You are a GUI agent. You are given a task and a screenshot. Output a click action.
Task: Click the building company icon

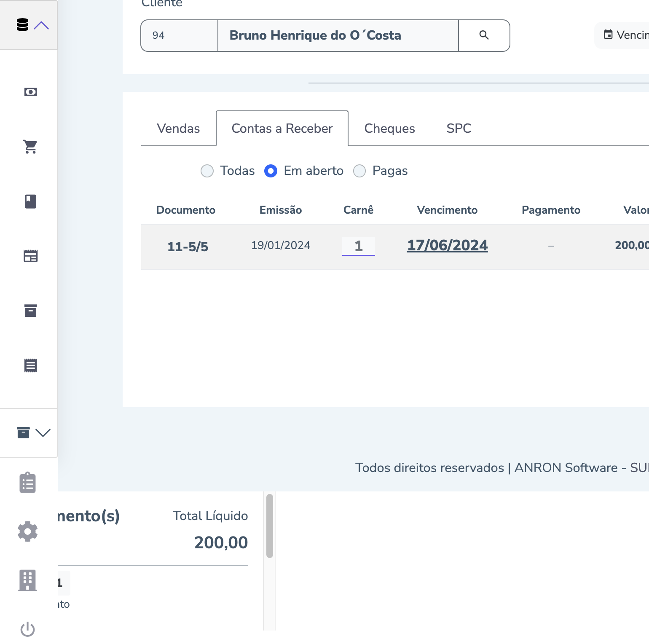(28, 580)
